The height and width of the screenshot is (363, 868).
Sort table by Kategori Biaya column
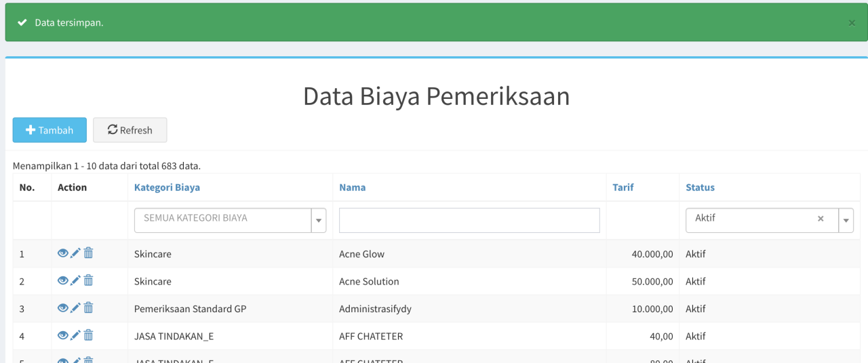click(167, 188)
